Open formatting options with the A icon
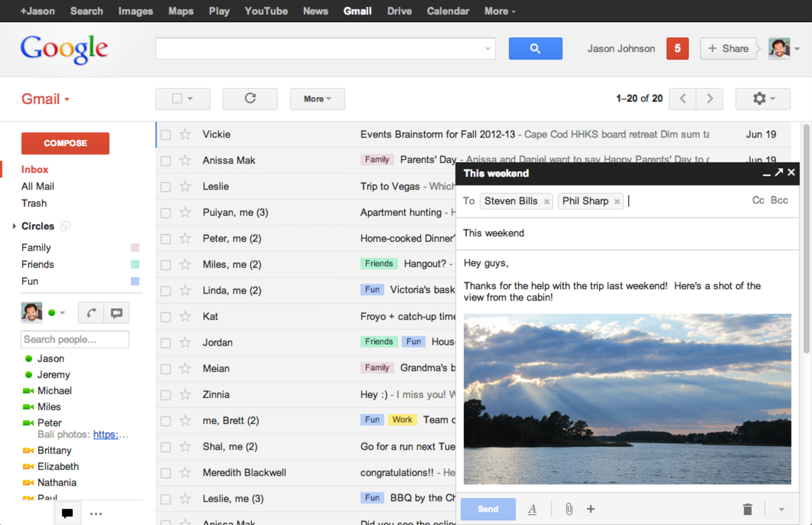Image resolution: width=812 pixels, height=525 pixels. point(532,509)
